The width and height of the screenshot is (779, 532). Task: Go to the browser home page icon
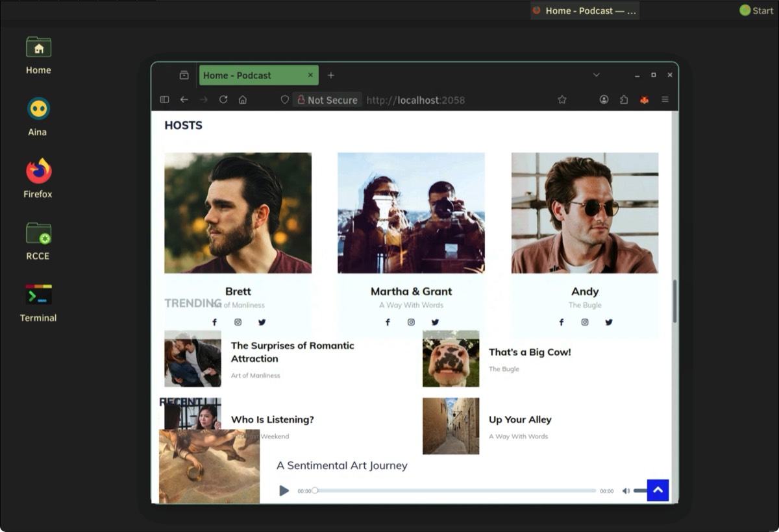243,100
